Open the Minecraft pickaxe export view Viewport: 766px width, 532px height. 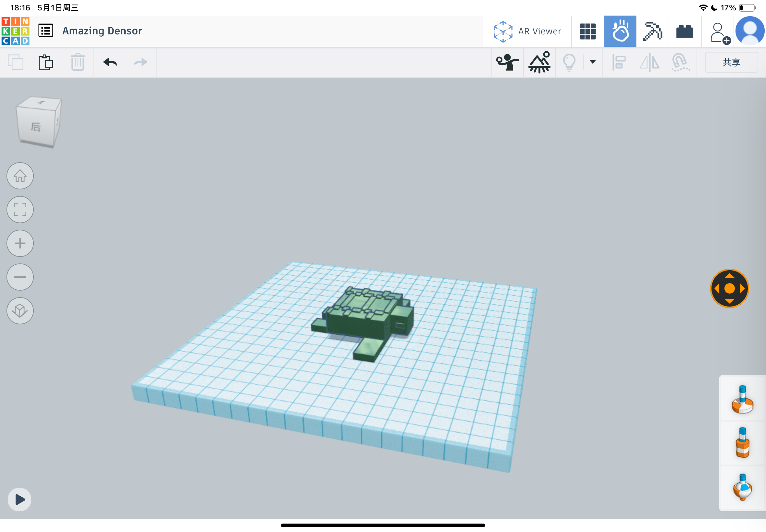click(x=652, y=31)
